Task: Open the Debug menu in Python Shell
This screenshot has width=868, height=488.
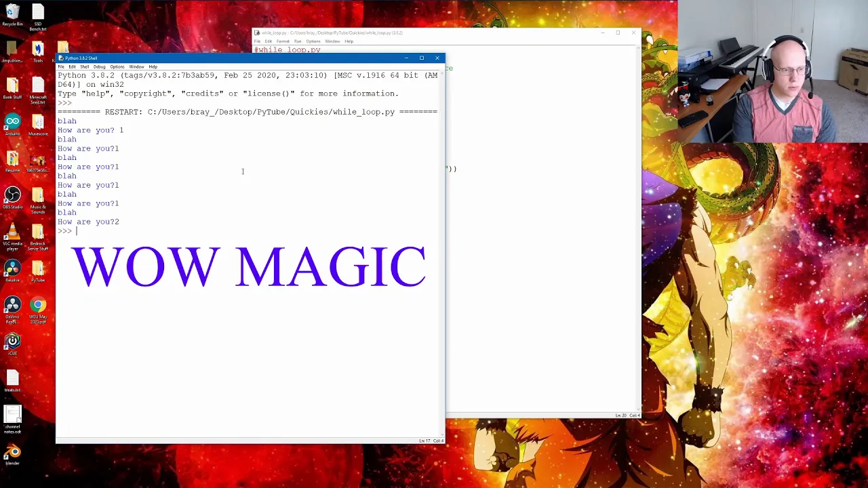Action: 99,66
